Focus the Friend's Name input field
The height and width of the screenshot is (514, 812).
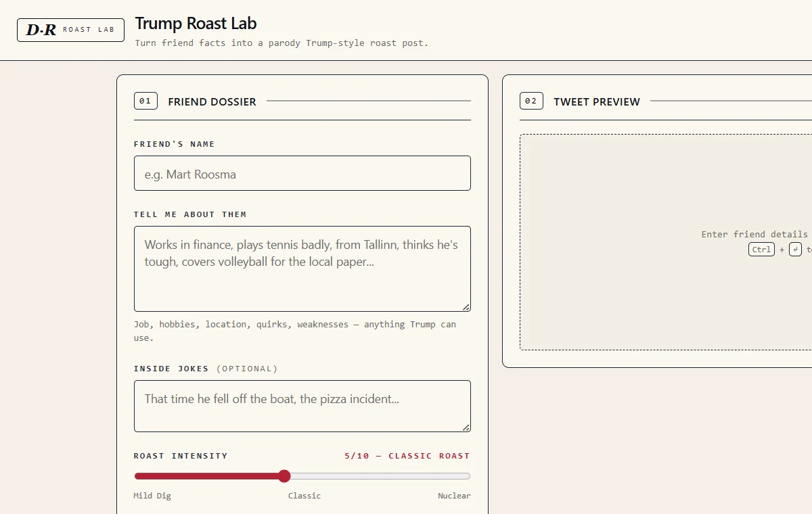[302, 173]
